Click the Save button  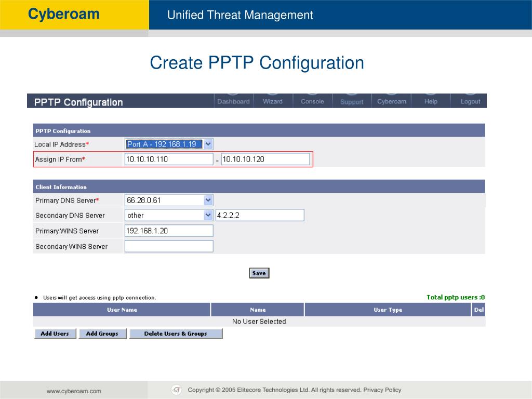(x=259, y=273)
